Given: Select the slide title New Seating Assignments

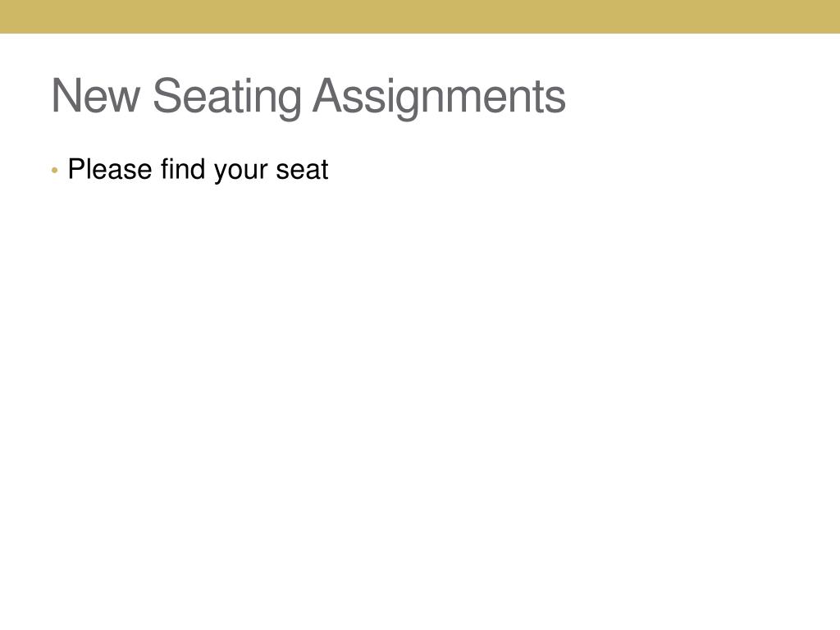Looking at the screenshot, I should tap(308, 97).
